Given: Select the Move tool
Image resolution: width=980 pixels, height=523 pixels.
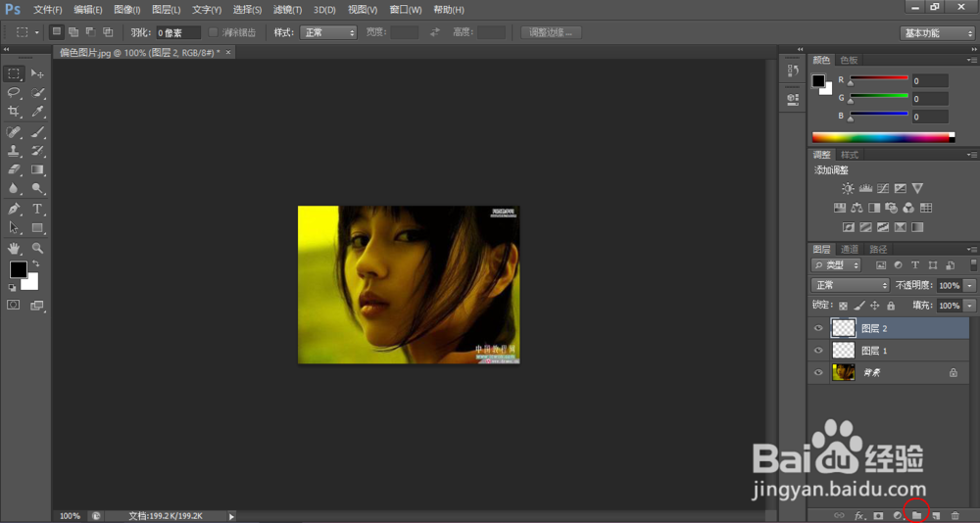Looking at the screenshot, I should 37,73.
